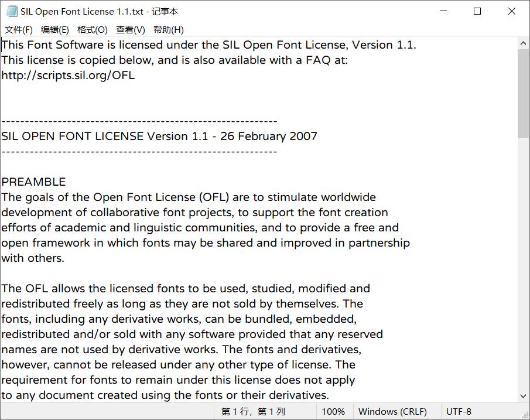This screenshot has width=530, height=420.
Task: Click the scroll up arrow
Action: click(x=524, y=43)
